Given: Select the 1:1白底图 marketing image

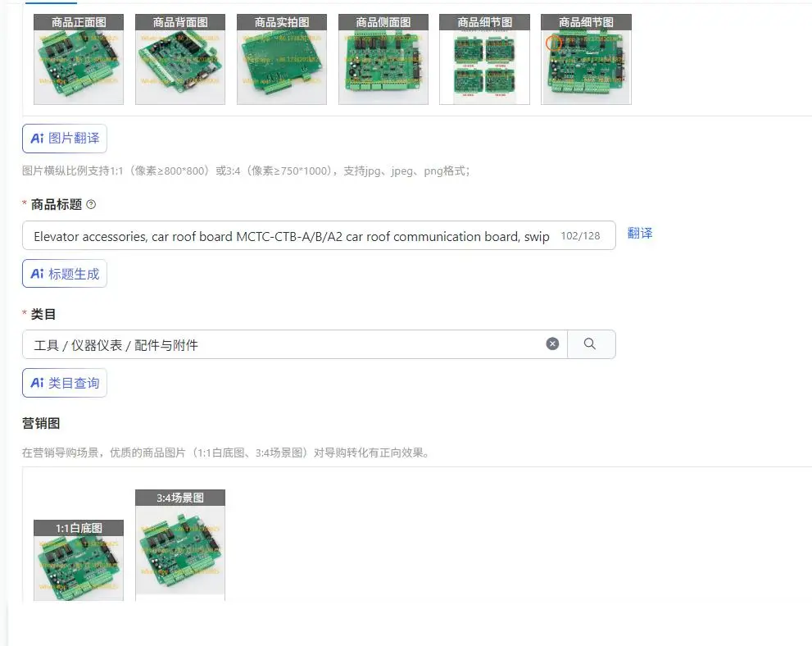Looking at the screenshot, I should pos(79,561).
